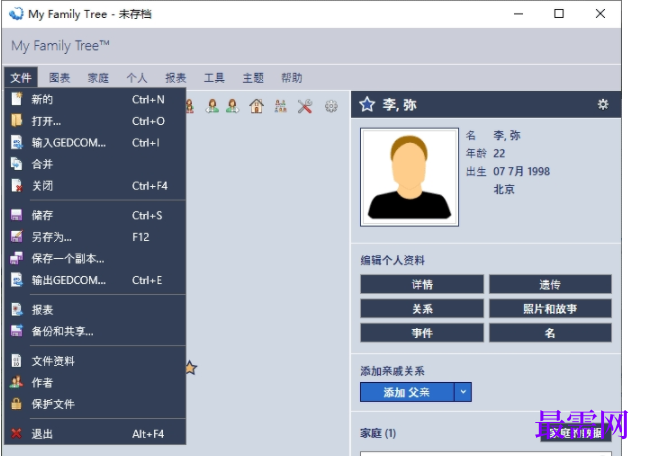
Task: Click the 文件资料 document icon
Action: tap(17, 361)
